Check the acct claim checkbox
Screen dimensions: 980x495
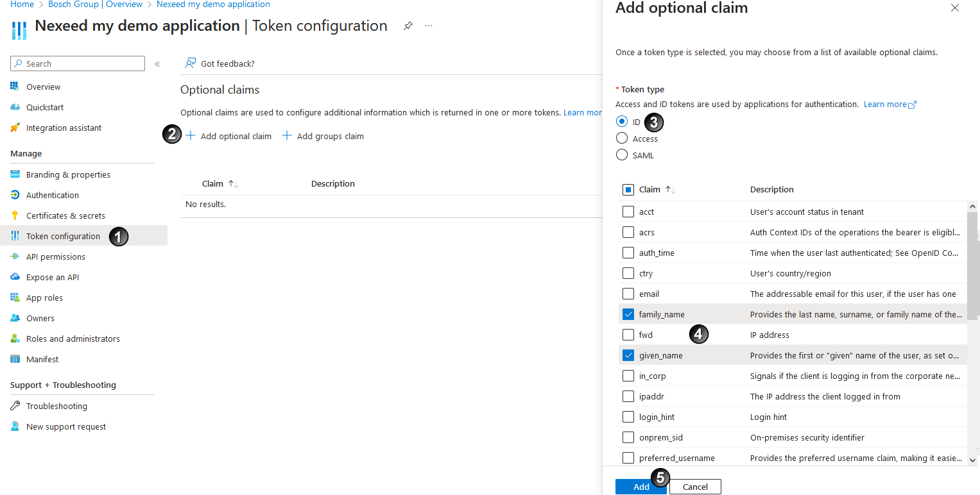[628, 212]
